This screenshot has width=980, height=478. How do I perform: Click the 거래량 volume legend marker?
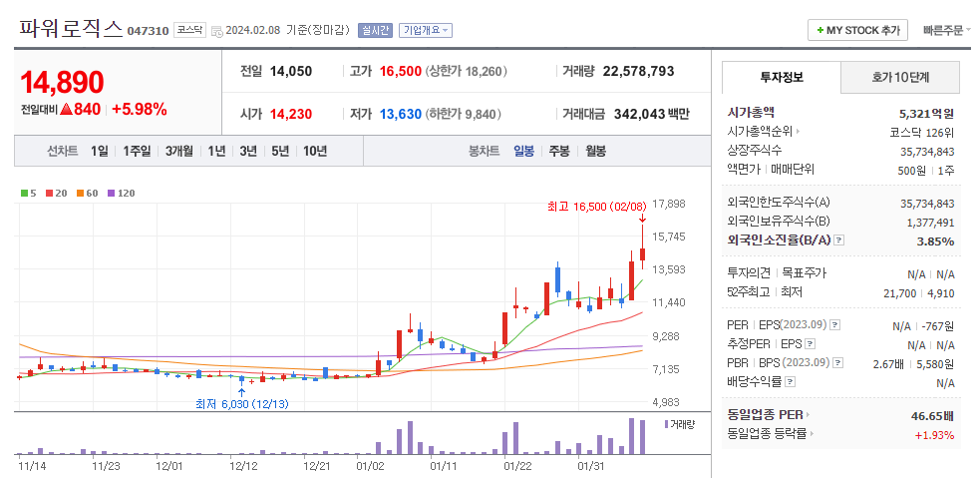coord(667,424)
